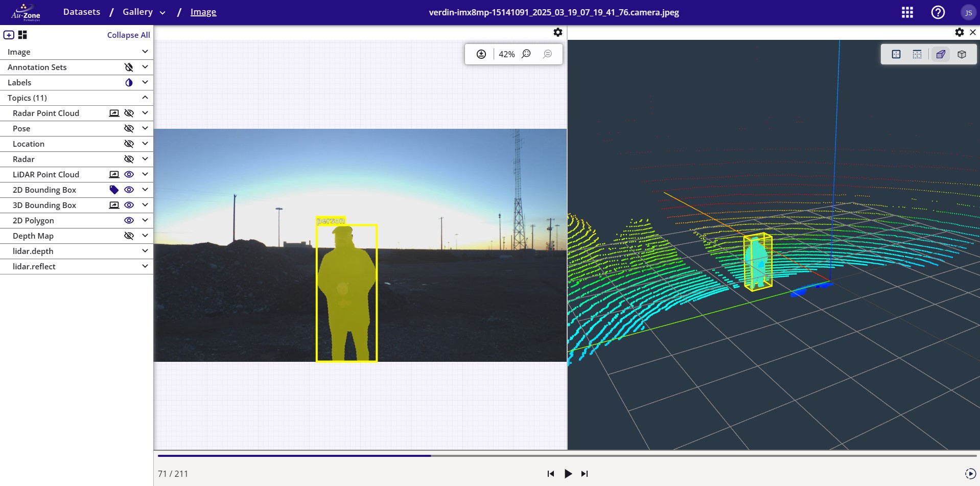The width and height of the screenshot is (980, 486).
Task: Open the Gallery breadcrumb dropdown
Action: click(162, 12)
